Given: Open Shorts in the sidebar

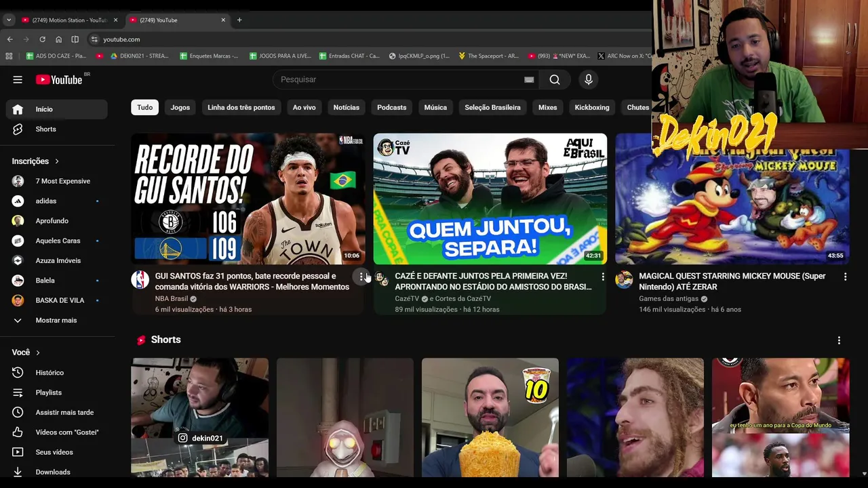Looking at the screenshot, I should click(57, 129).
